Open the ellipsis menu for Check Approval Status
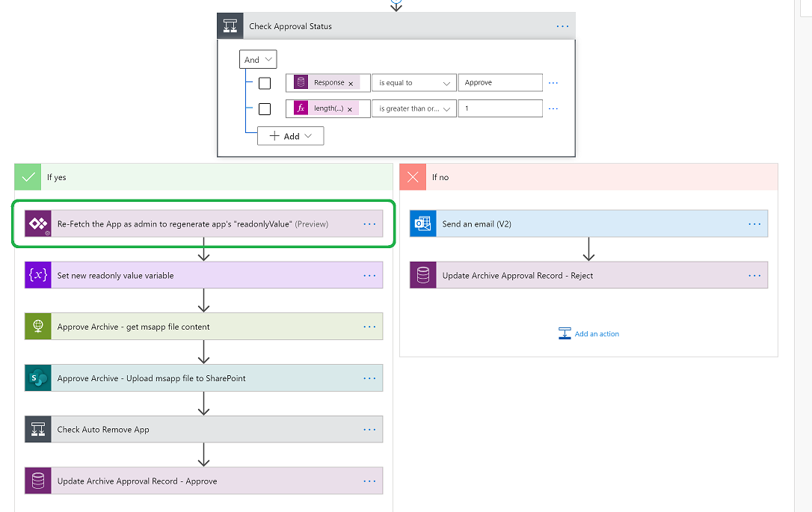 coord(562,26)
